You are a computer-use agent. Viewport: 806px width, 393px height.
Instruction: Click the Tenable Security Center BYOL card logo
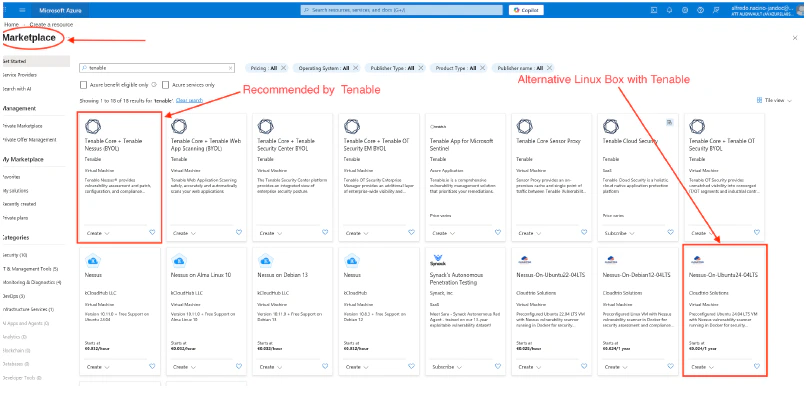tap(265, 127)
